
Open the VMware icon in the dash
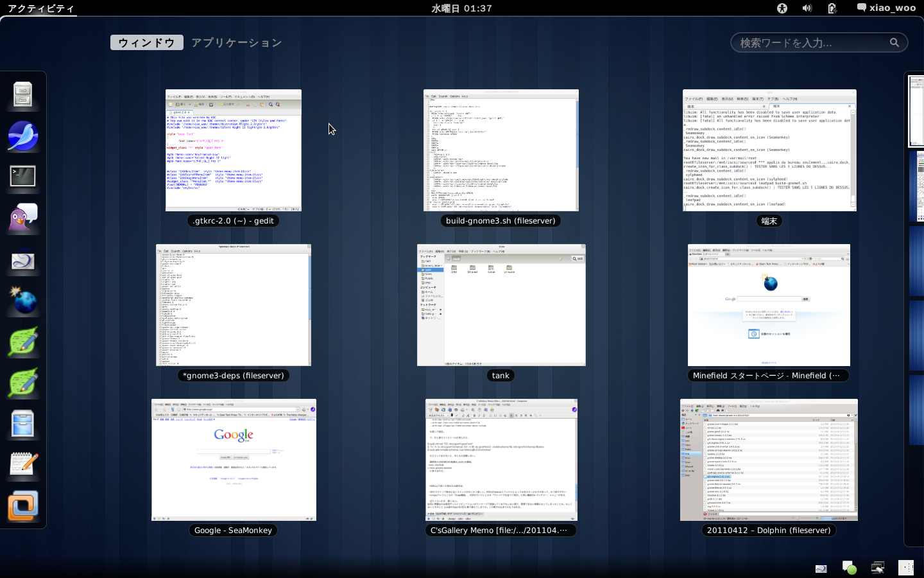[23, 506]
